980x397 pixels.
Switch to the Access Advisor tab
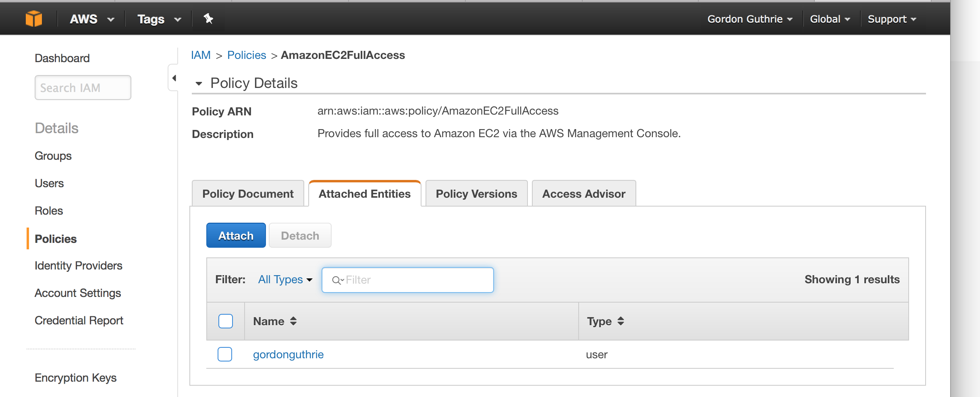[x=583, y=194]
